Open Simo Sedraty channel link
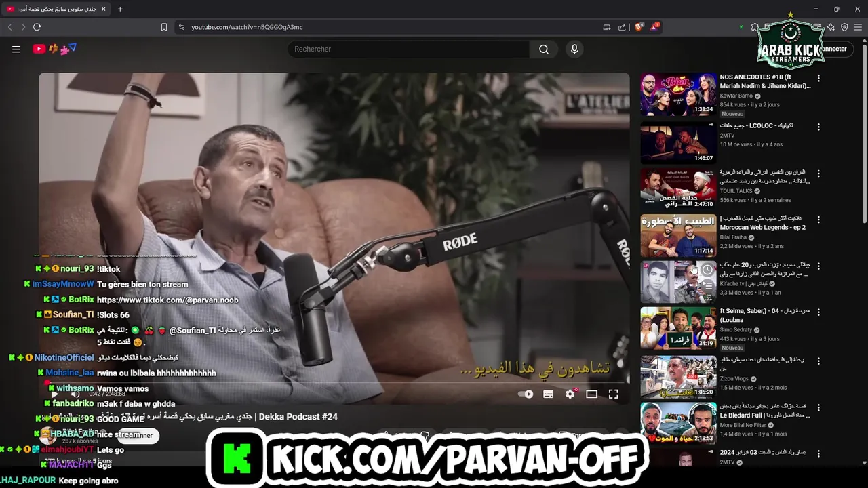 (736, 329)
